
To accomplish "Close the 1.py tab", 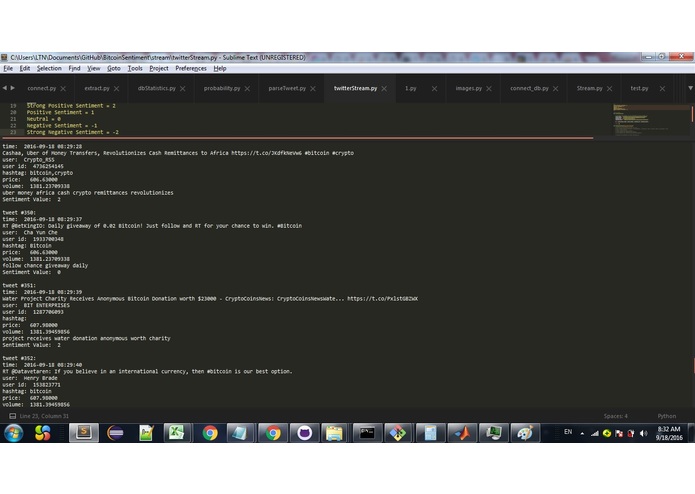I will [x=434, y=89].
